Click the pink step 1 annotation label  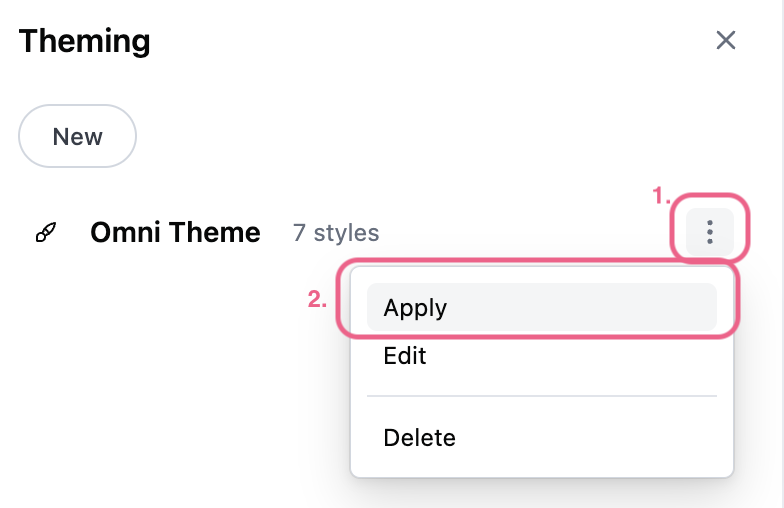click(x=661, y=196)
